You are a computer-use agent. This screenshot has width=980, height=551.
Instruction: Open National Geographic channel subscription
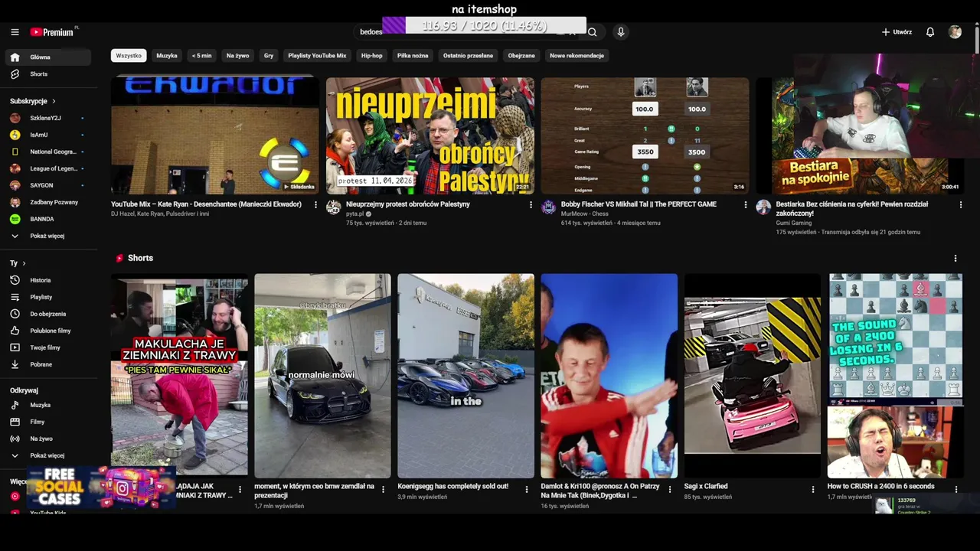tap(48, 152)
